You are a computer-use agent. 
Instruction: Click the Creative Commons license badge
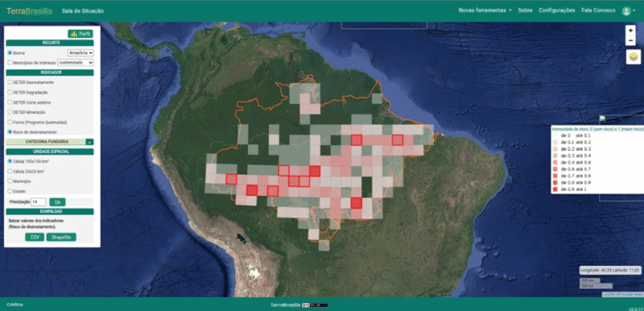315,305
